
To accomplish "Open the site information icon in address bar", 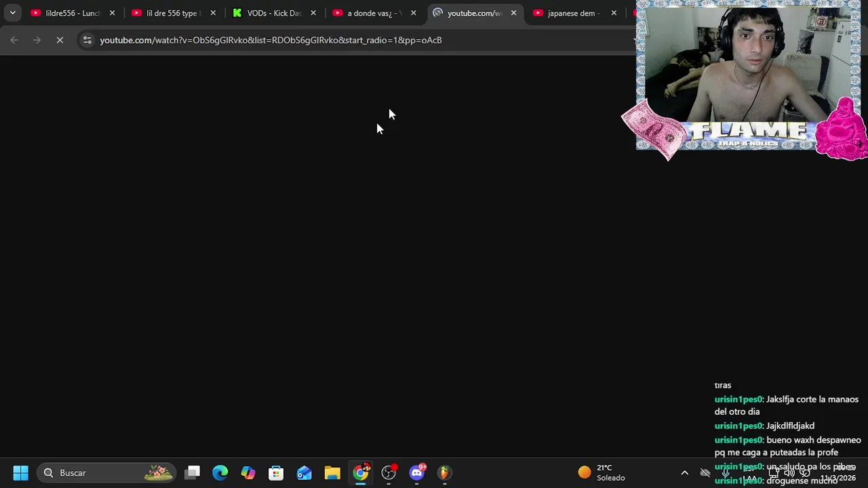I will (87, 40).
